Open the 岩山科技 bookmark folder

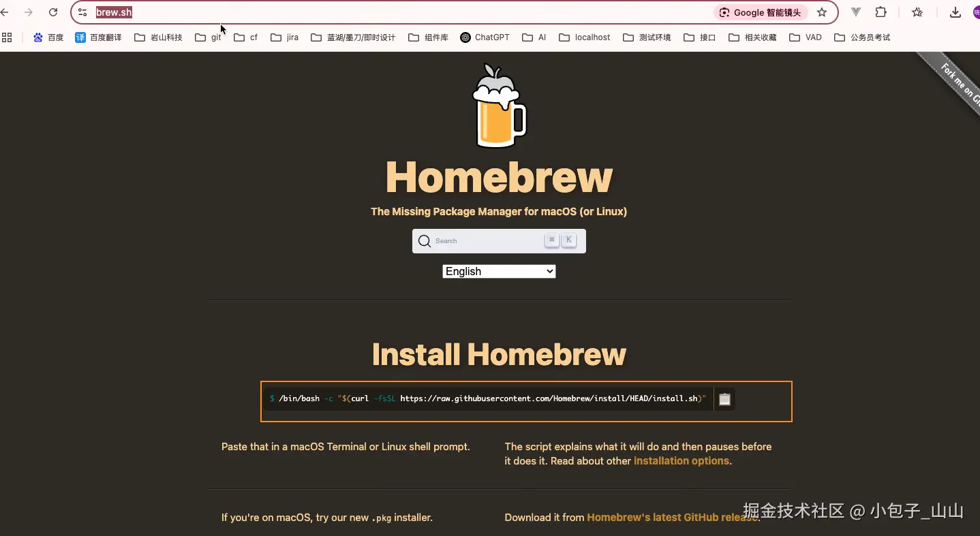click(158, 37)
